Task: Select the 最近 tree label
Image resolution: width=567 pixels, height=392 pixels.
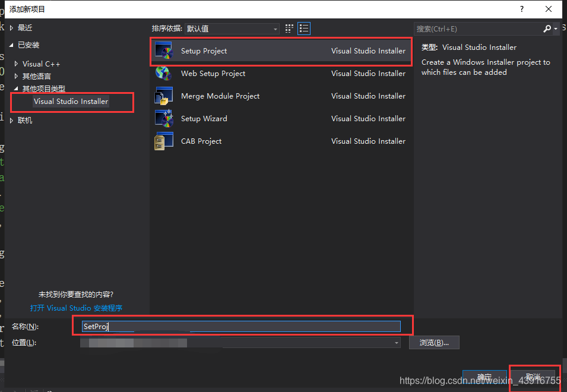Action: (25, 28)
